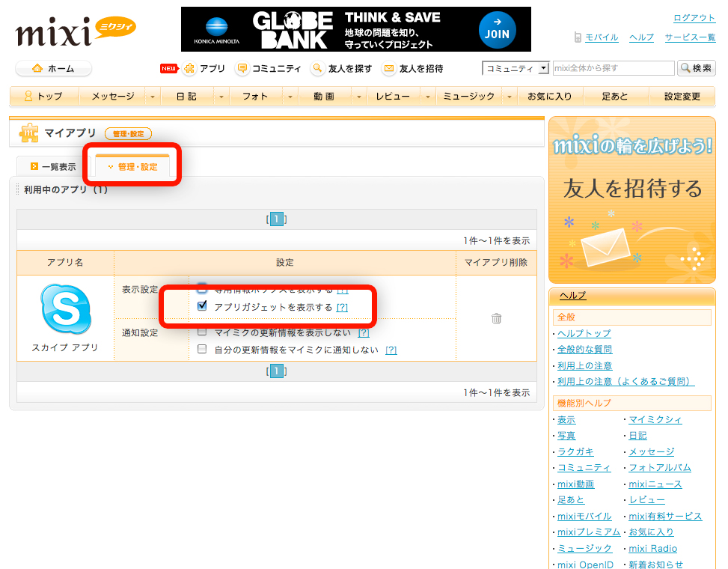Click the コミュニティ speech bubble icon
The height and width of the screenshot is (569, 728).
click(242, 69)
